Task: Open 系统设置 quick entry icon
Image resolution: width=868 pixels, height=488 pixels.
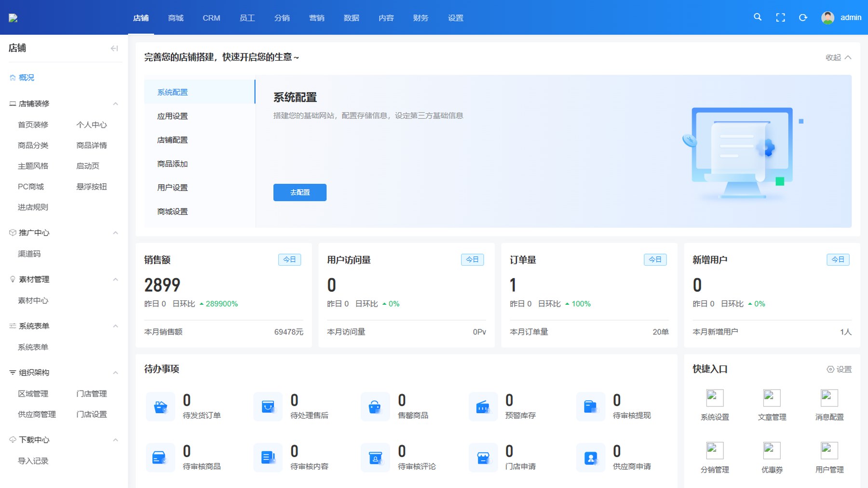Action: (715, 398)
